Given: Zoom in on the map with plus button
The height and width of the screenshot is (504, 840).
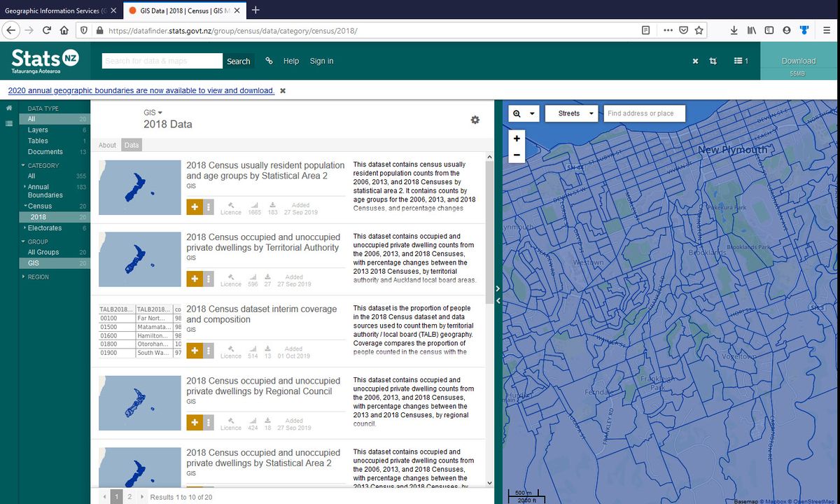Looking at the screenshot, I should click(x=517, y=139).
